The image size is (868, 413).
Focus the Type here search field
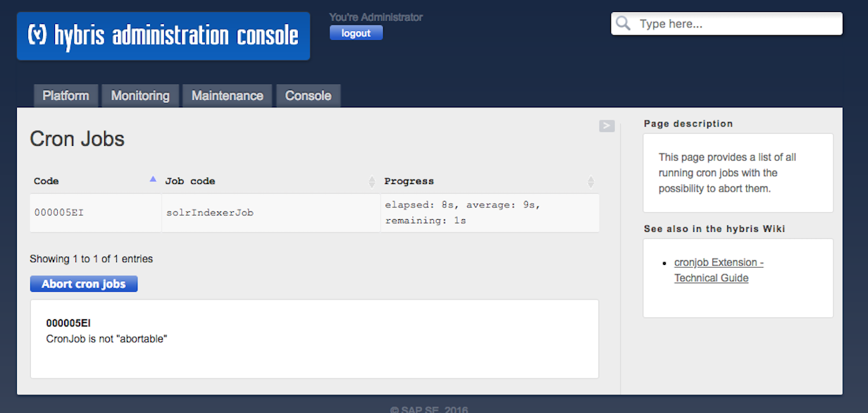click(726, 24)
